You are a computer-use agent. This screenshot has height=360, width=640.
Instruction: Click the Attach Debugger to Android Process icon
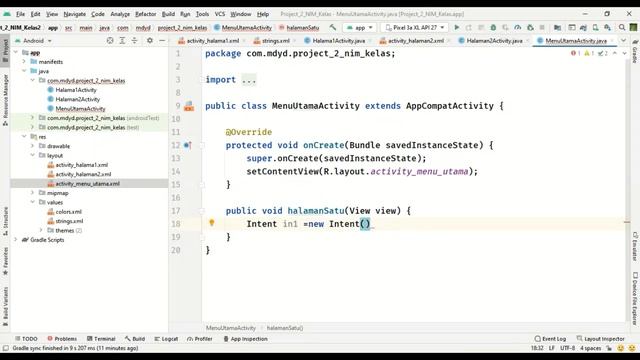coord(530,28)
